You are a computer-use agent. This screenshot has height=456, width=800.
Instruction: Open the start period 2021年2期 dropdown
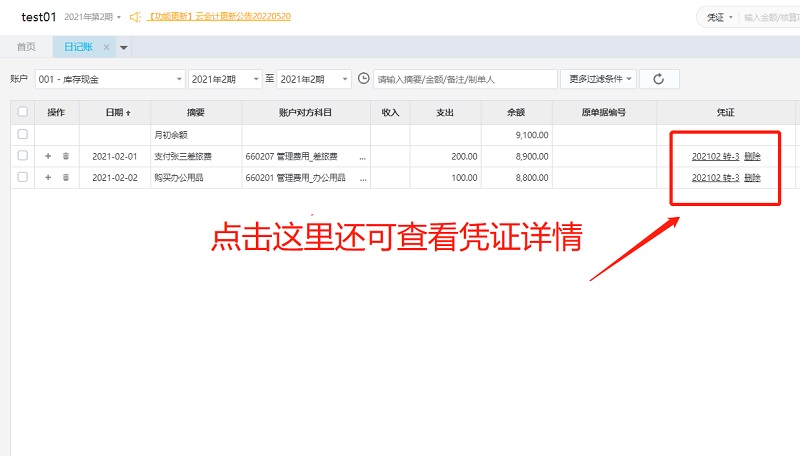click(x=224, y=79)
